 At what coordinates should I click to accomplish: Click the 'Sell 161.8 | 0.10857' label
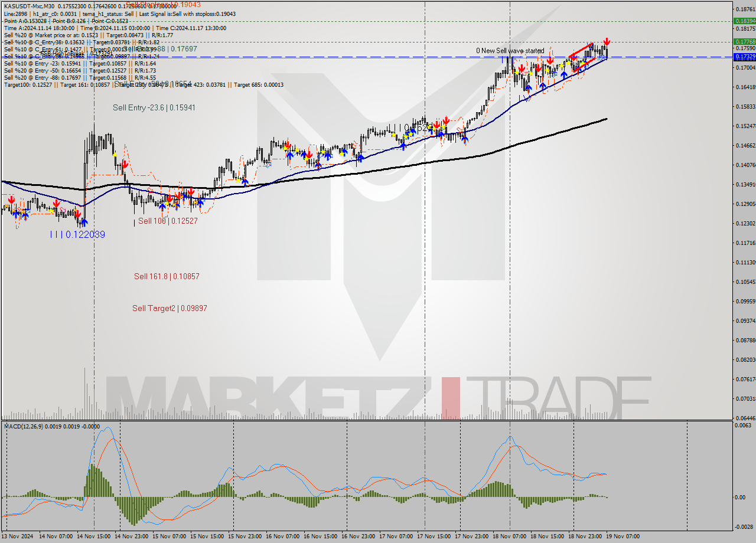167,276
